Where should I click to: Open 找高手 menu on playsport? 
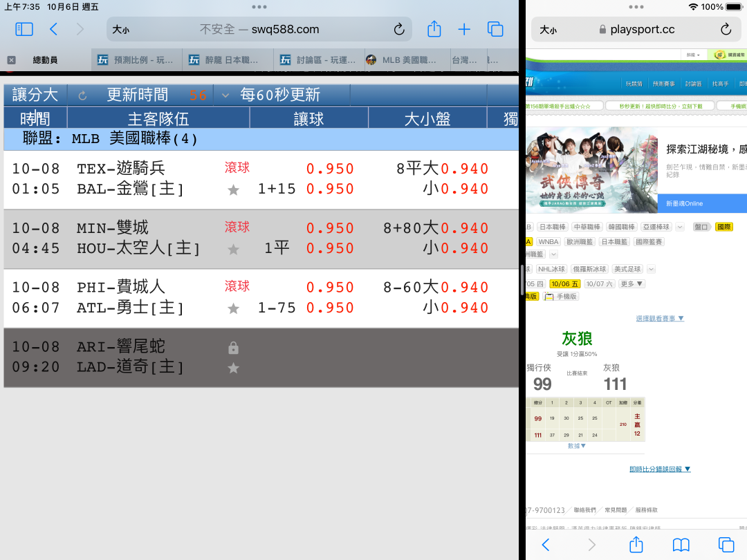(x=720, y=84)
